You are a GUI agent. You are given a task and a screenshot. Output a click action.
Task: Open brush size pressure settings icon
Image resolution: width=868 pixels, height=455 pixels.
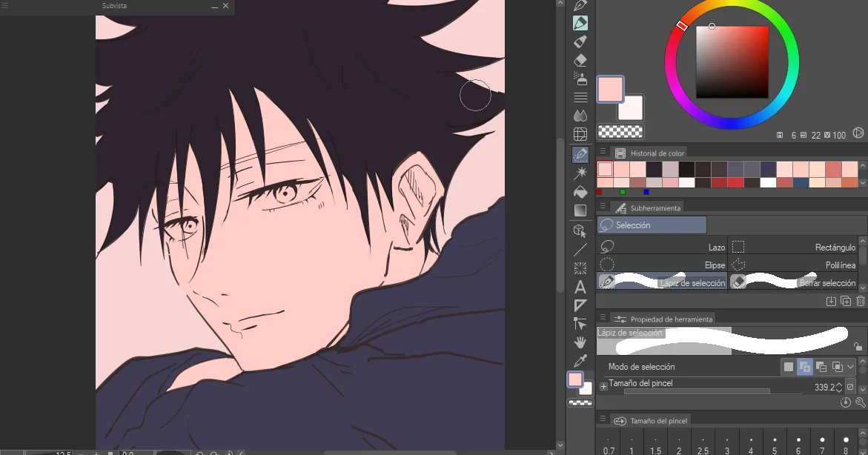click(x=850, y=387)
